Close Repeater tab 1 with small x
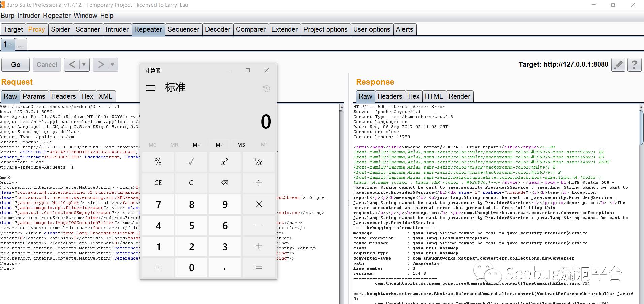The height and width of the screenshot is (304, 644). click(11, 44)
